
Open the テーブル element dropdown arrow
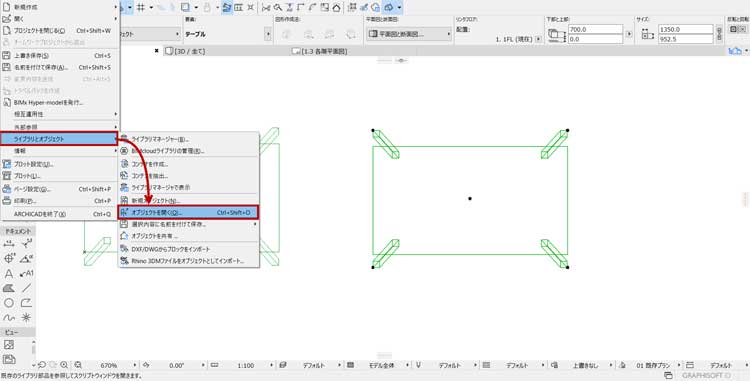coord(268,34)
